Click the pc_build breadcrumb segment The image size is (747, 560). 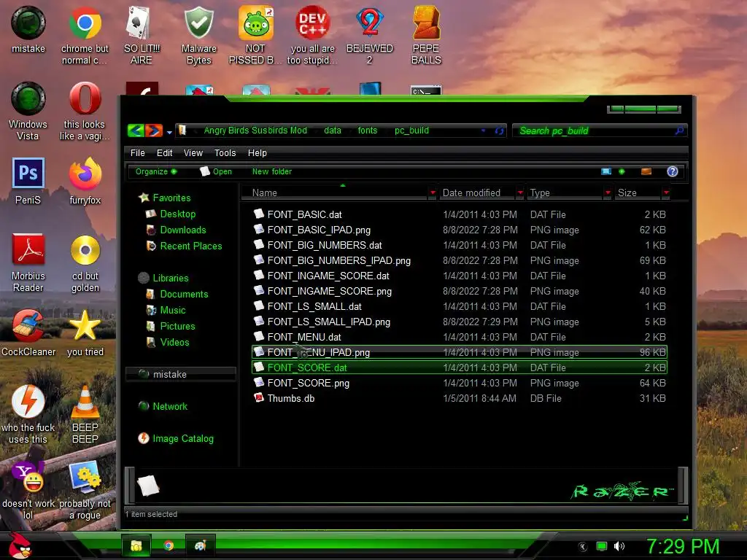pyautogui.click(x=411, y=131)
